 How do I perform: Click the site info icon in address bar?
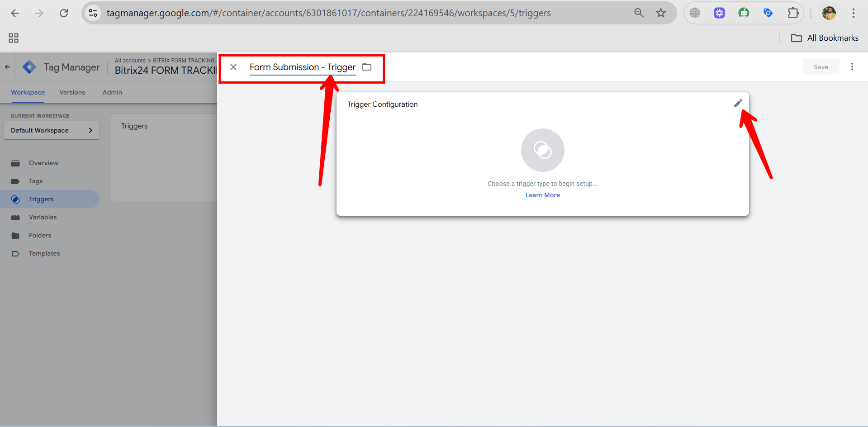tap(93, 13)
